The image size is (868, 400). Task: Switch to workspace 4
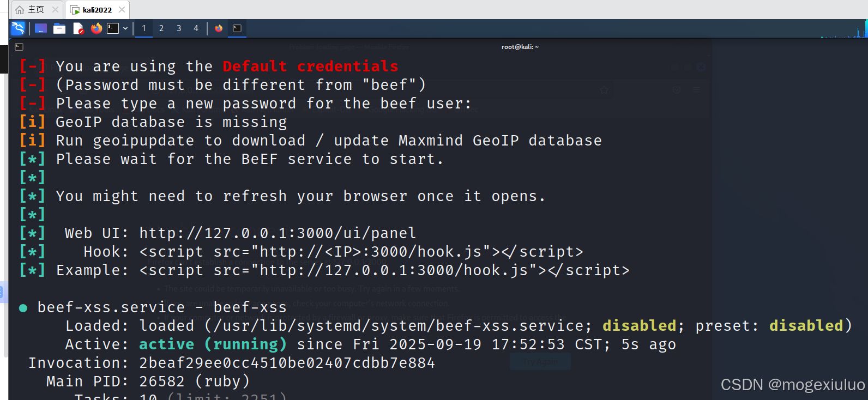pyautogui.click(x=196, y=28)
